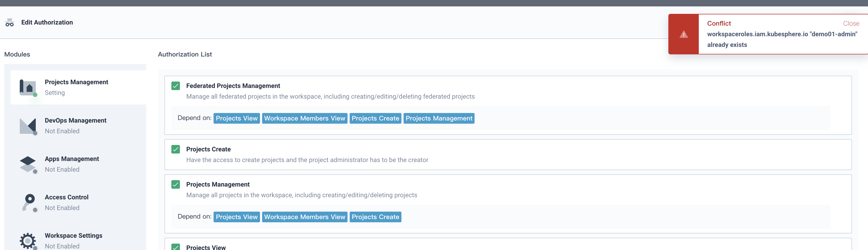Image resolution: width=868 pixels, height=250 pixels.
Task: Click the red warning icon in Conflict alert
Action: point(683,34)
